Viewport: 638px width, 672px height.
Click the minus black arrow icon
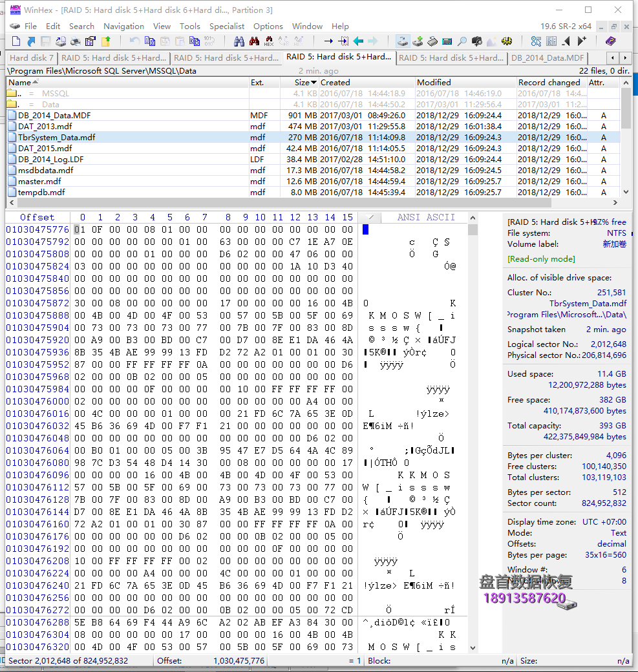[566, 41]
